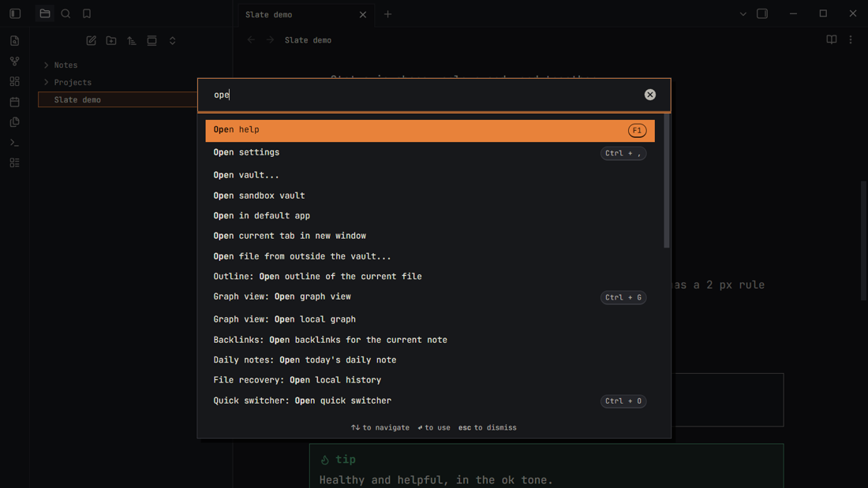Select Open file from outside the vault
Screen dimensions: 868x488
coord(429,256)
